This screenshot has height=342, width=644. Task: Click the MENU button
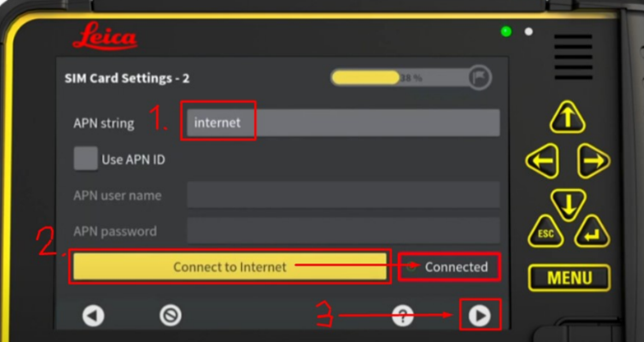pos(569,279)
